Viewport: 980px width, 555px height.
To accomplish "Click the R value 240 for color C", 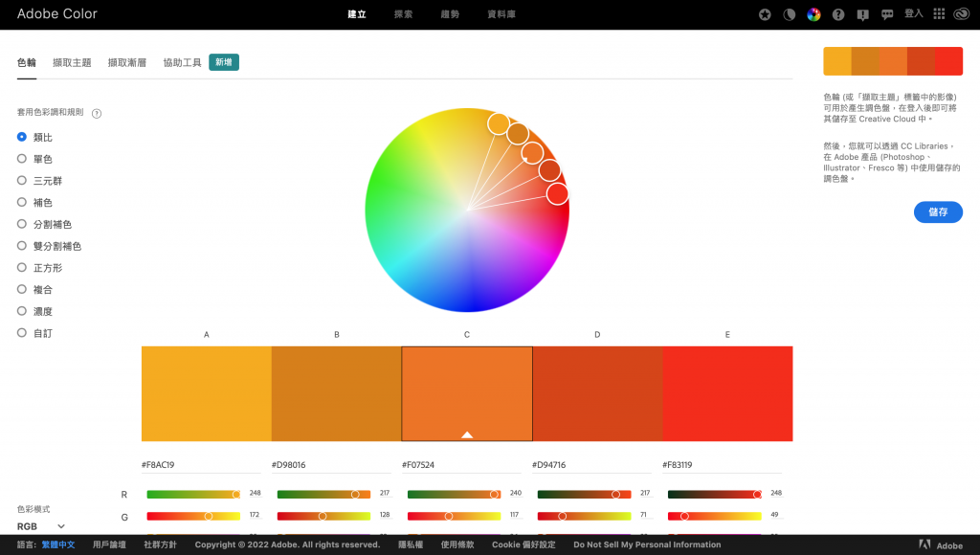I will [516, 493].
